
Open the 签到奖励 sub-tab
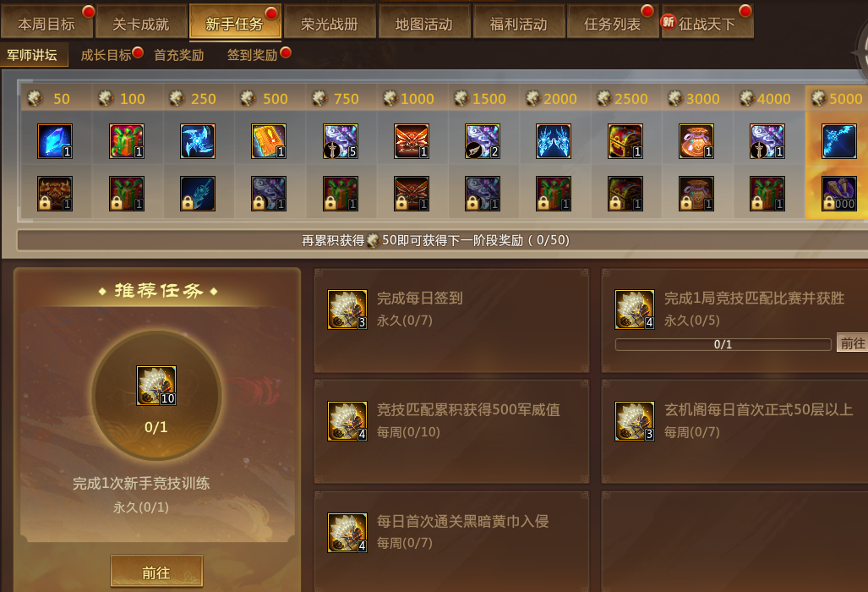253,55
